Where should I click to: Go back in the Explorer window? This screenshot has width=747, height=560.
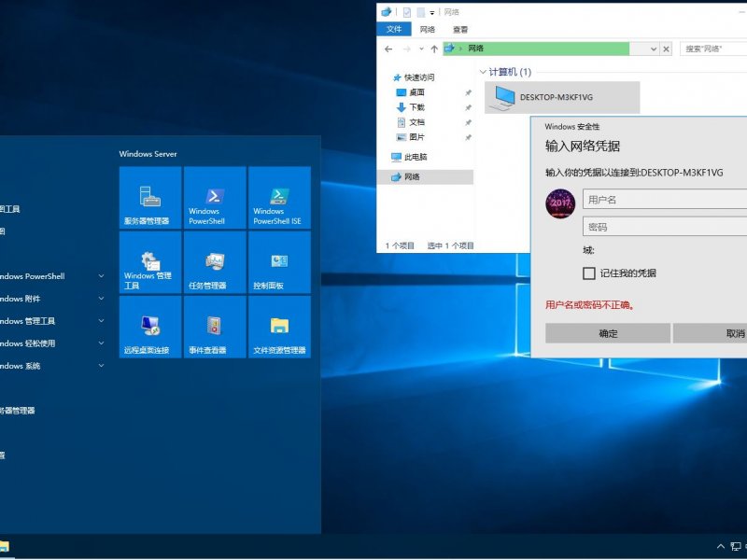tap(388, 49)
